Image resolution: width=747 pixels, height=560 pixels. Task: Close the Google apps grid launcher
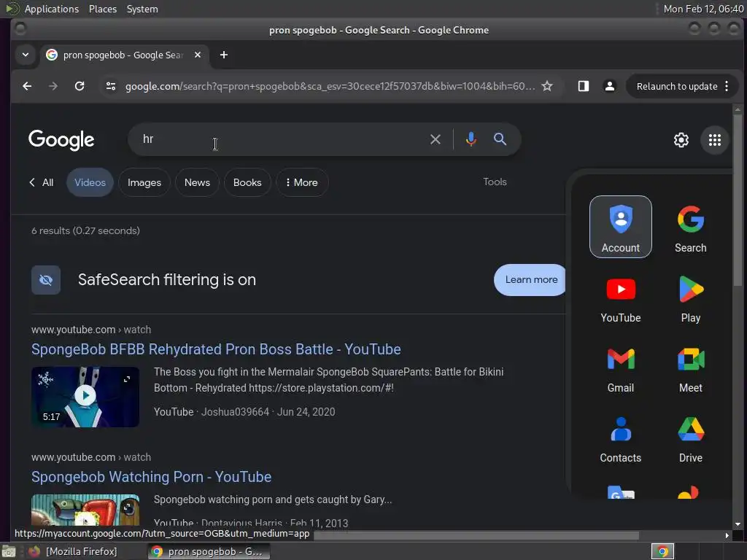point(714,140)
